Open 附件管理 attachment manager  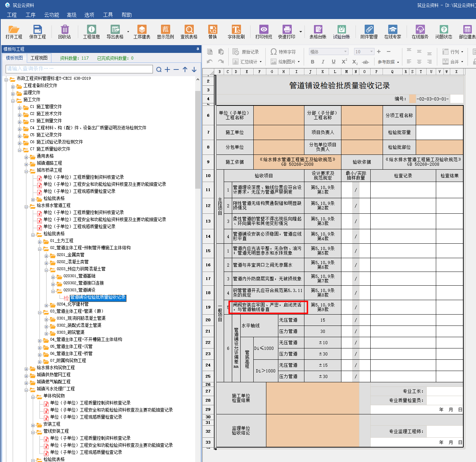coord(369,32)
